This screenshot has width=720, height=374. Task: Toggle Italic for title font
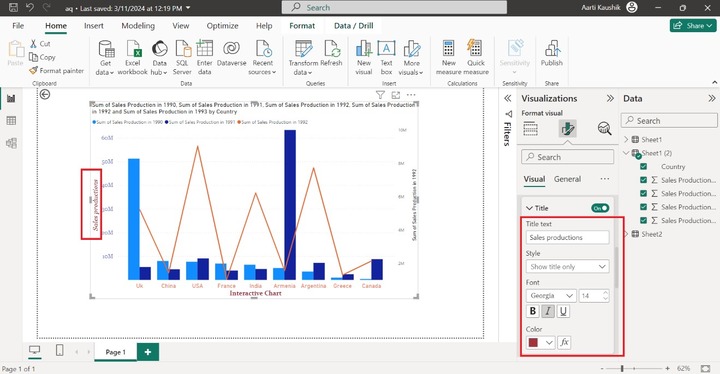click(548, 311)
